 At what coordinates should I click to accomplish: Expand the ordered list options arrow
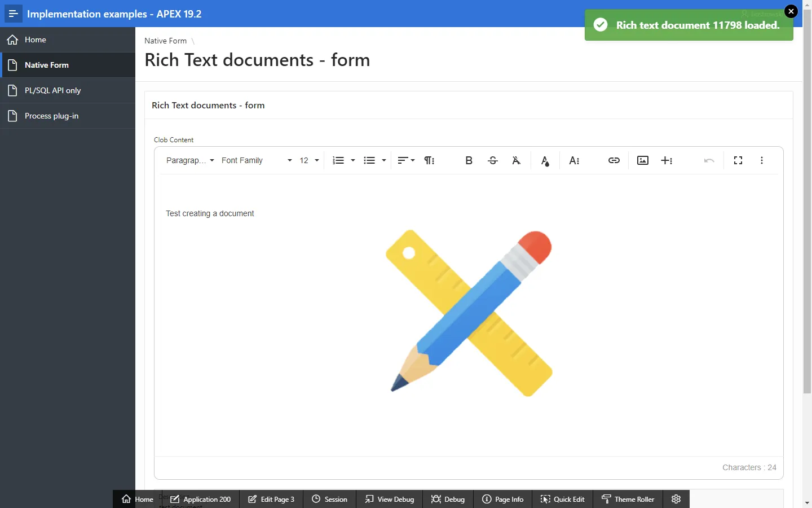[x=353, y=160]
